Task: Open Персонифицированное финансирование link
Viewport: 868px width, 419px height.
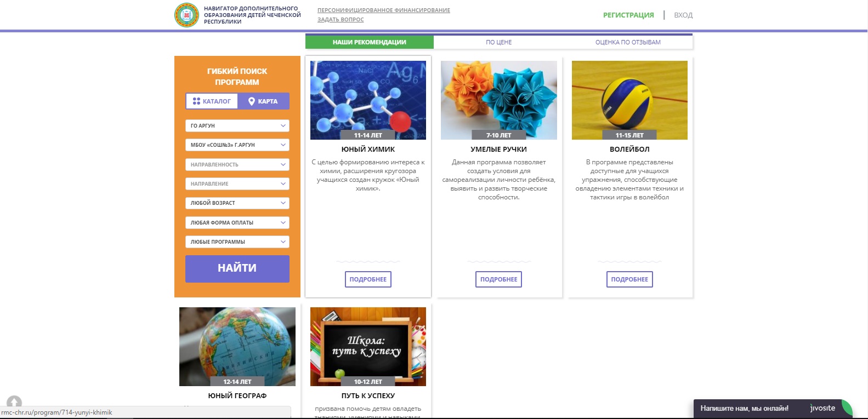Action: [383, 10]
